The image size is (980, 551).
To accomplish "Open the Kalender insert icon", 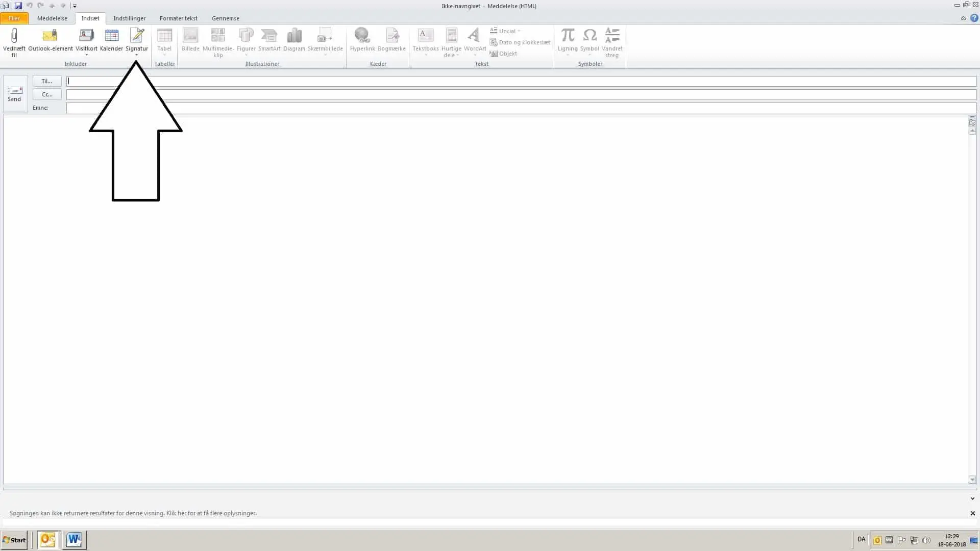I will (111, 36).
